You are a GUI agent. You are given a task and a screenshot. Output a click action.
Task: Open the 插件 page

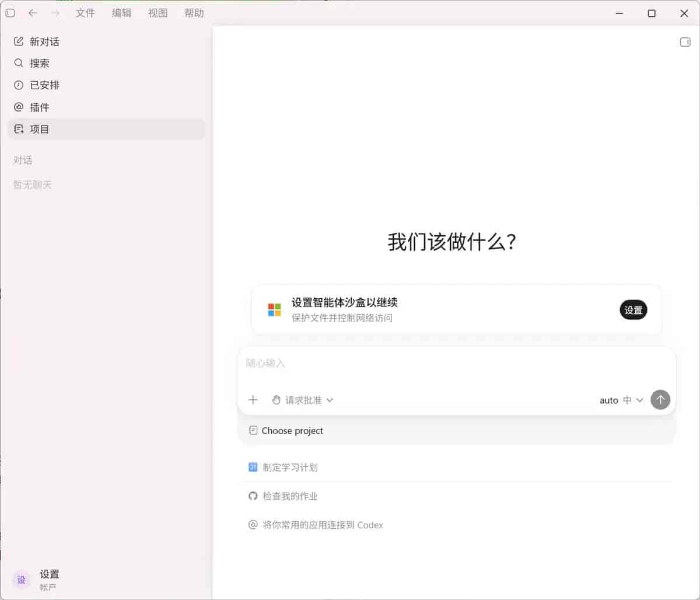click(106, 107)
